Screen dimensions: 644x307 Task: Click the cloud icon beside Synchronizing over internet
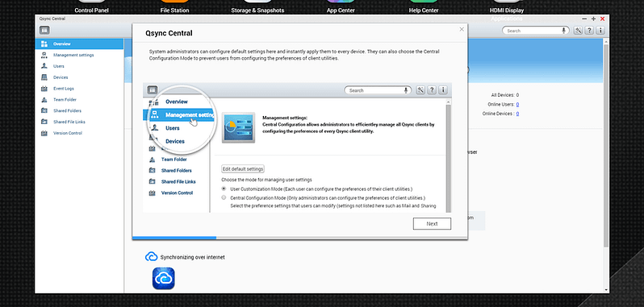click(x=151, y=257)
